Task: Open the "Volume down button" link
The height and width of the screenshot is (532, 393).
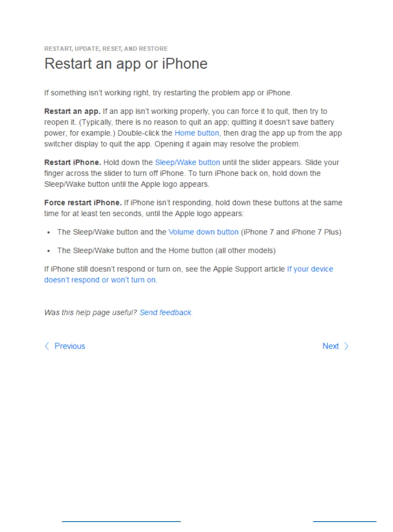Action: [x=203, y=232]
